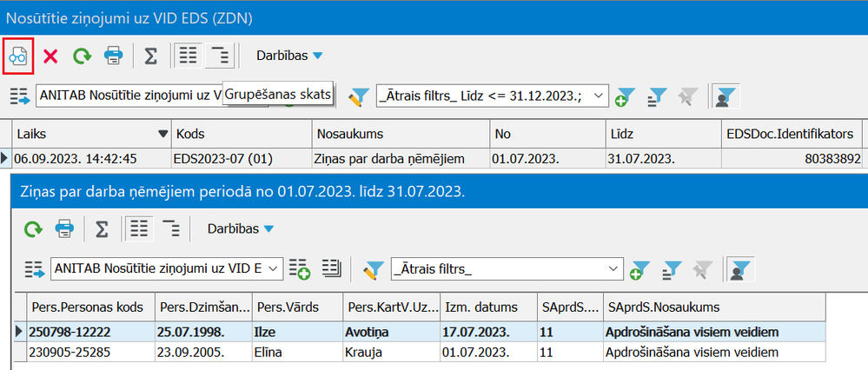The image size is (868, 370).
Task: Click the lower filter list funnel icon
Action: coord(672,270)
